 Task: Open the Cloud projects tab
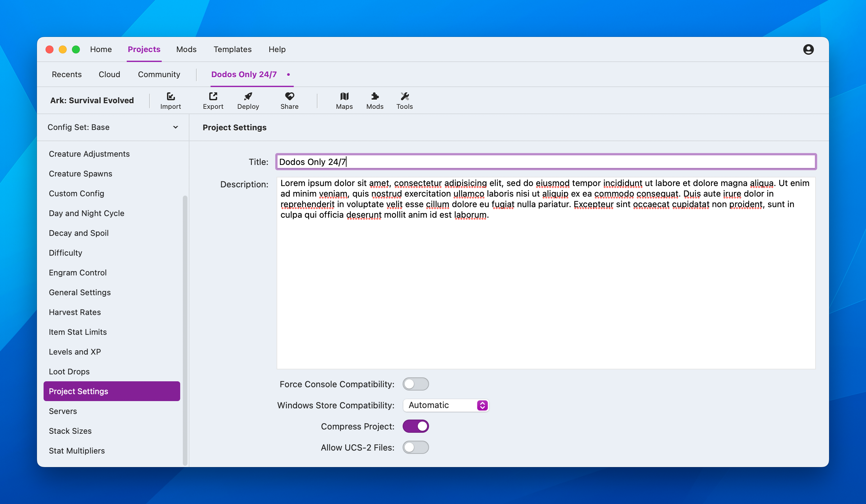click(109, 75)
